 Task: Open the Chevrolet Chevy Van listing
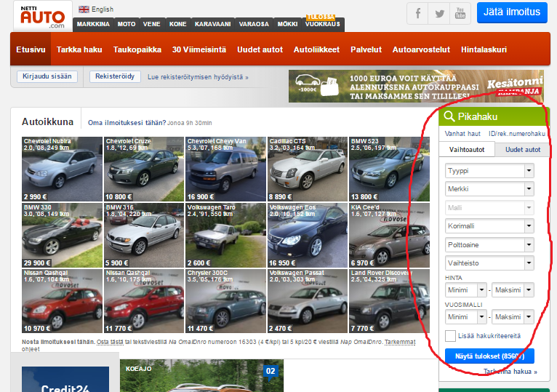[226, 169]
